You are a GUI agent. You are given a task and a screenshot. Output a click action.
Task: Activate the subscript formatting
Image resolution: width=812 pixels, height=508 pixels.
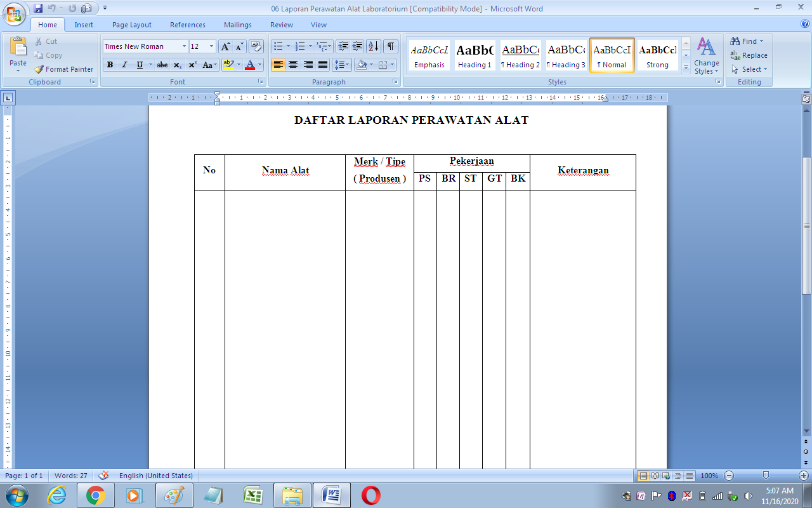(178, 64)
